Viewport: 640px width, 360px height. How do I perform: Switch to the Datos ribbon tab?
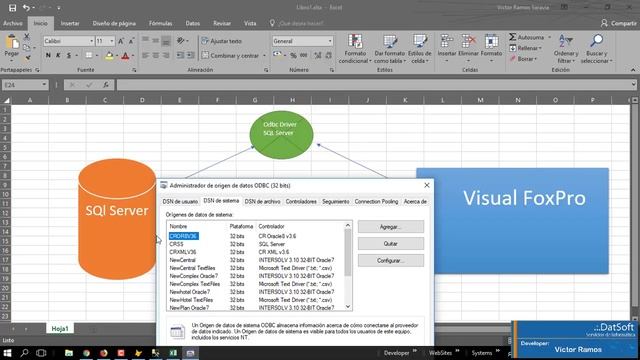pos(193,23)
